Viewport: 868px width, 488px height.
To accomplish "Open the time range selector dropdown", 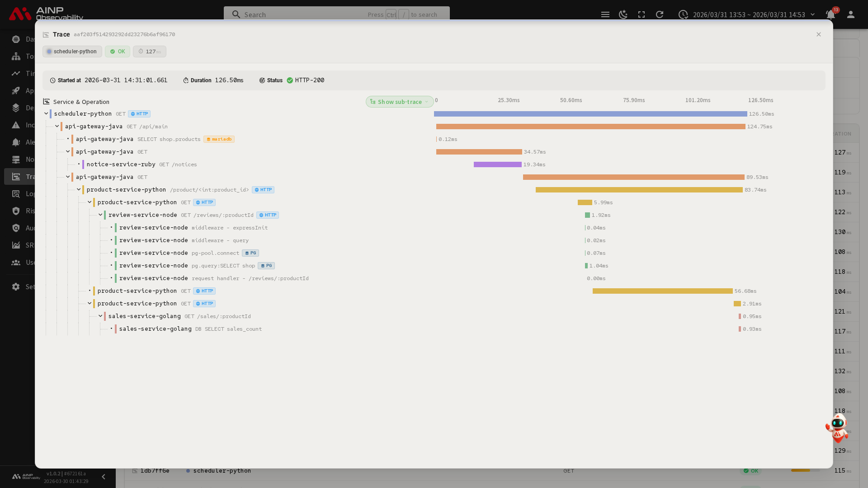I will tap(749, 14).
